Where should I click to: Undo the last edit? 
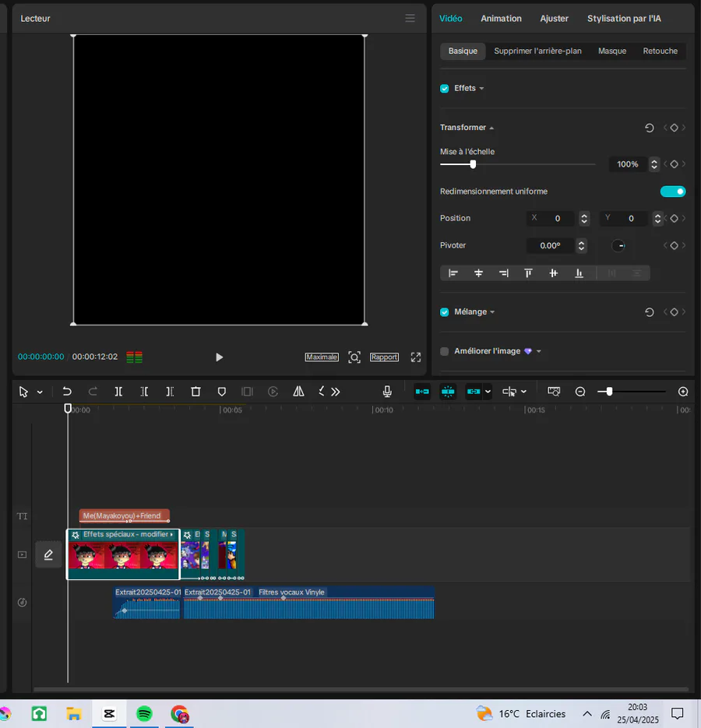pos(67,392)
